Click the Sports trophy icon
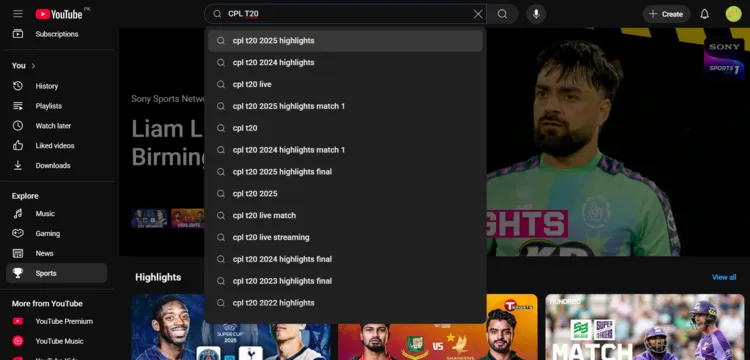This screenshot has width=750, height=360. point(18,273)
